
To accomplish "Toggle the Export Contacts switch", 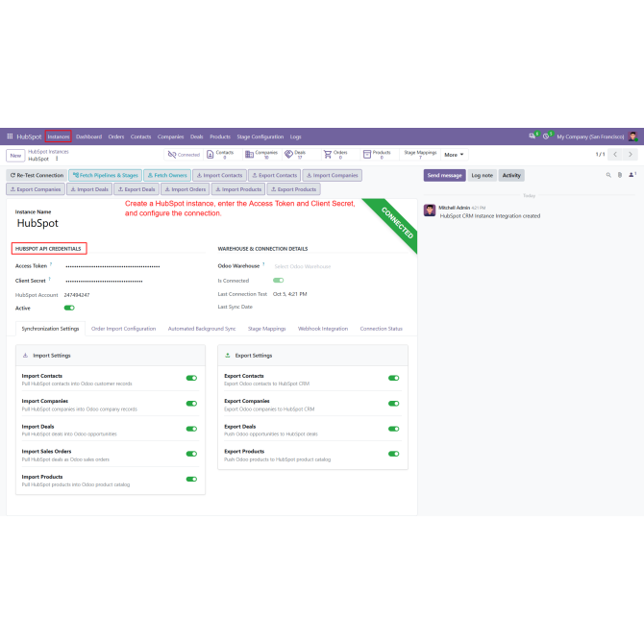I will click(393, 379).
